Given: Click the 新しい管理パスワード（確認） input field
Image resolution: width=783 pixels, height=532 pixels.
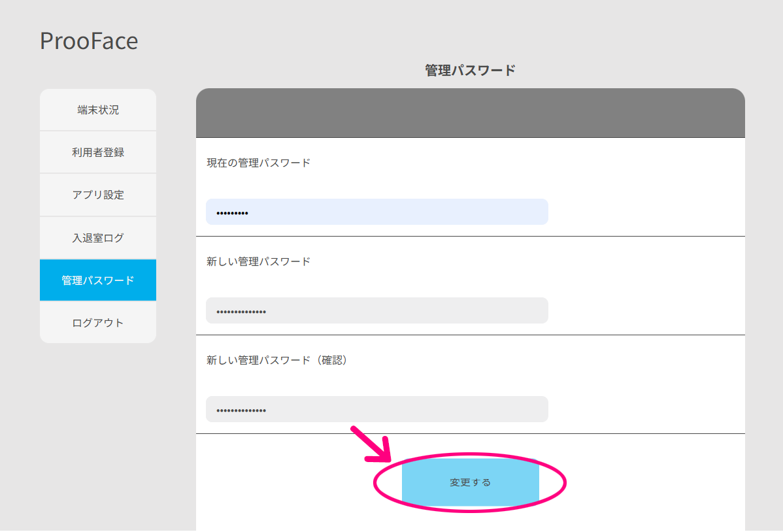Looking at the screenshot, I should point(377,409).
